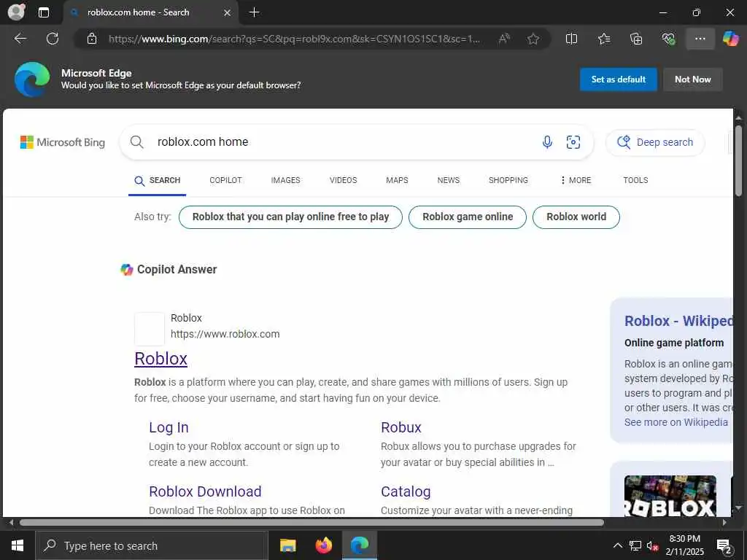Open split screen icon
747x560 pixels.
pos(571,39)
